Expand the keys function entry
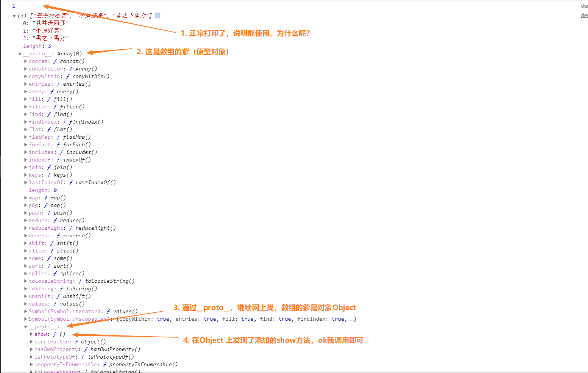Screen dimensions: 588x373 coord(25,175)
